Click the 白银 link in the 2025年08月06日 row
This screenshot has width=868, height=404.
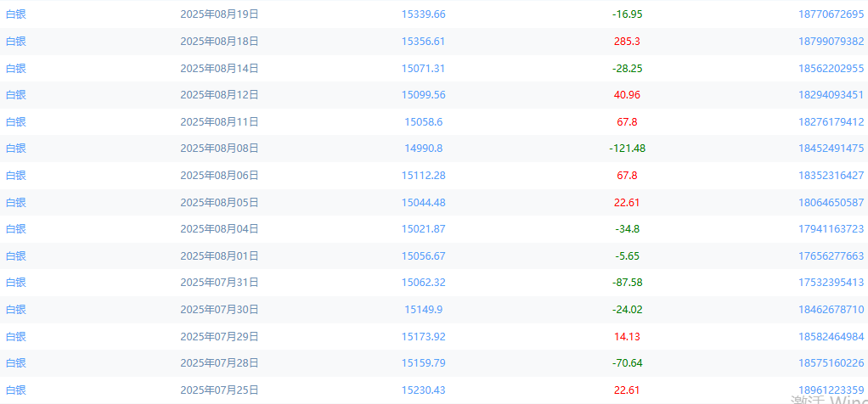[x=16, y=176]
